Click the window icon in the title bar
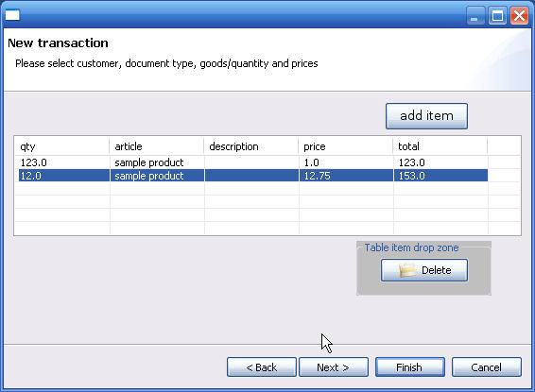The height and width of the screenshot is (392, 535). point(12,15)
